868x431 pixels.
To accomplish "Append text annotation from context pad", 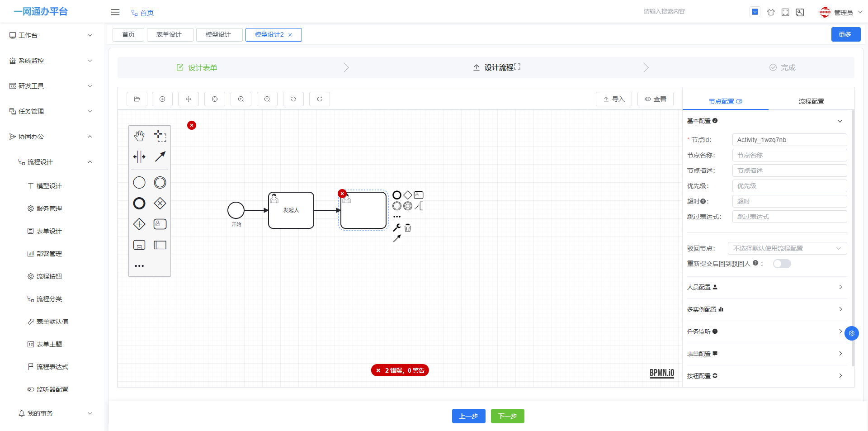I will click(x=419, y=206).
